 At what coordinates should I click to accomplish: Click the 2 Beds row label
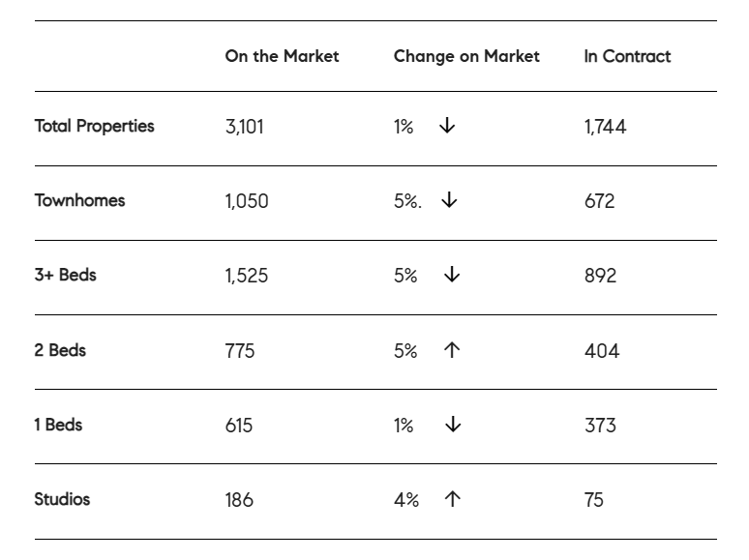click(x=60, y=349)
